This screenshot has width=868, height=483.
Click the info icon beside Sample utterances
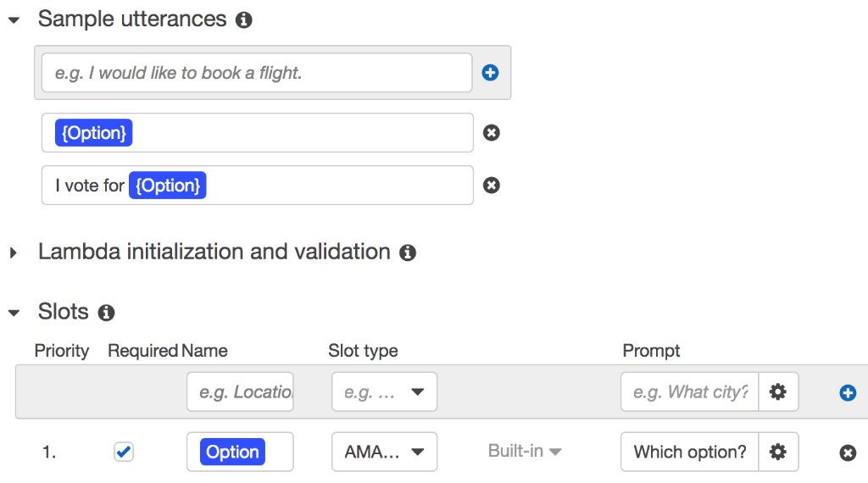244,20
